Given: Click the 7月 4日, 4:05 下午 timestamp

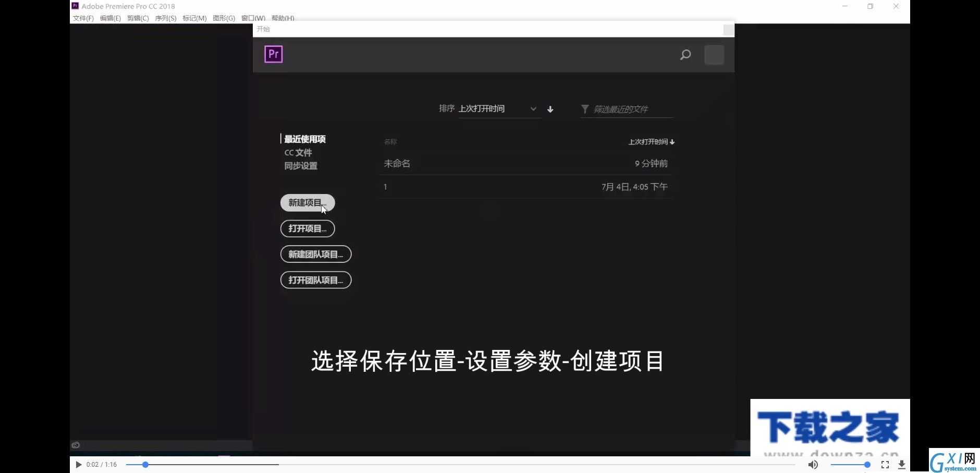Looking at the screenshot, I should [x=634, y=187].
